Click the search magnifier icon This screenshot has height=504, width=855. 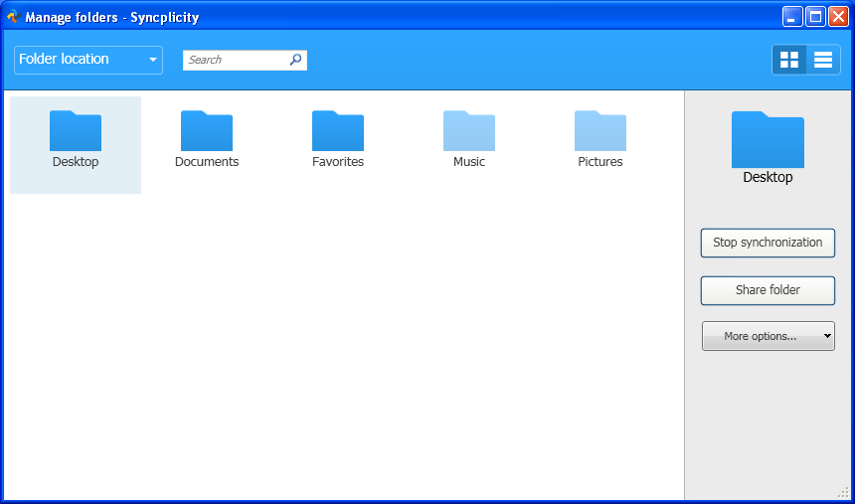tap(295, 60)
